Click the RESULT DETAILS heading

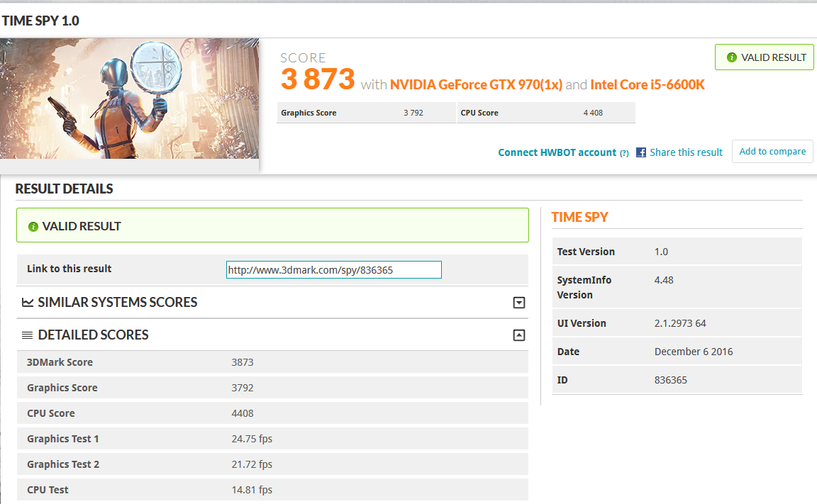64,189
